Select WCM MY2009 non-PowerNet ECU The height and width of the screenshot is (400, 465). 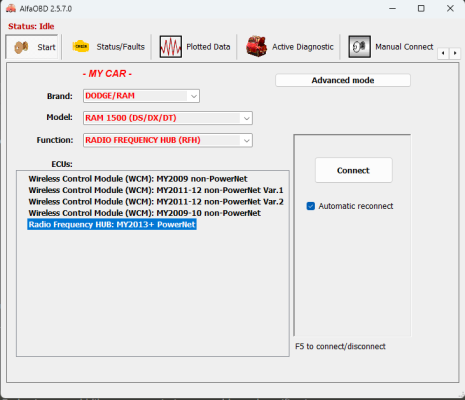click(x=138, y=179)
